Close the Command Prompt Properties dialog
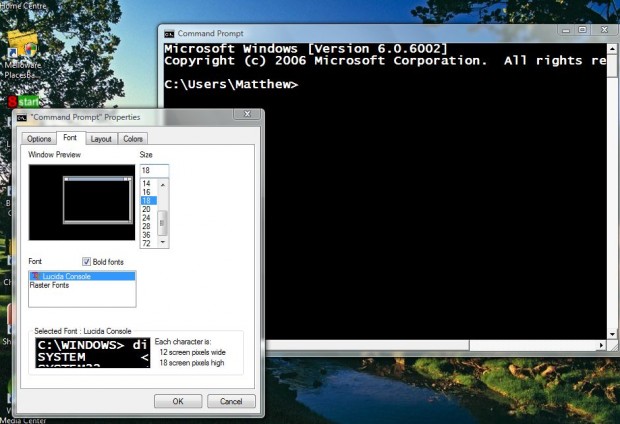620x424 pixels. (x=247, y=114)
